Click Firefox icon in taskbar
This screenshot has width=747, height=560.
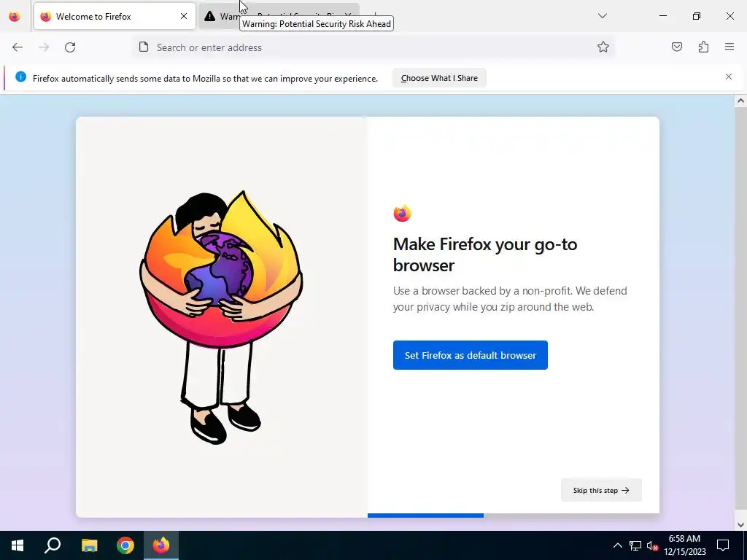click(x=161, y=545)
